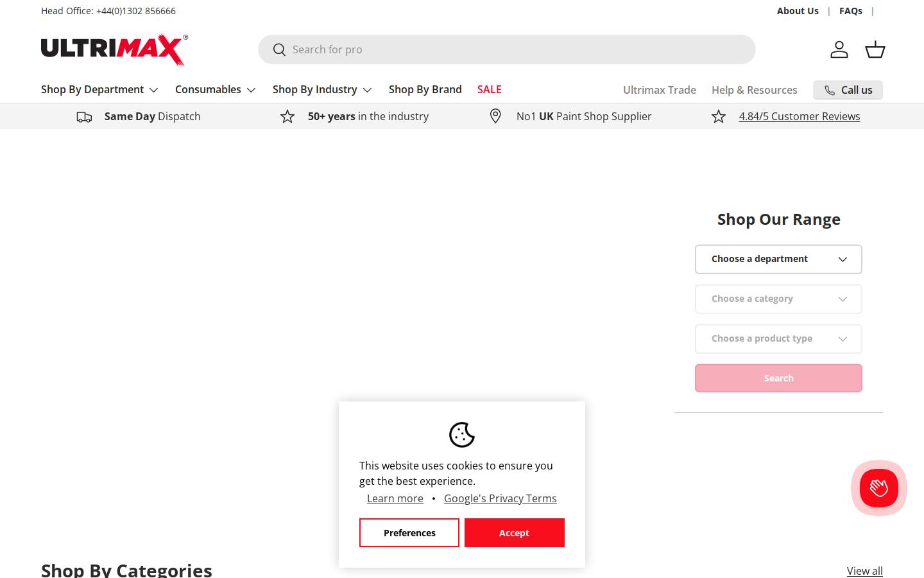Open Choose a department dropdown

point(778,259)
